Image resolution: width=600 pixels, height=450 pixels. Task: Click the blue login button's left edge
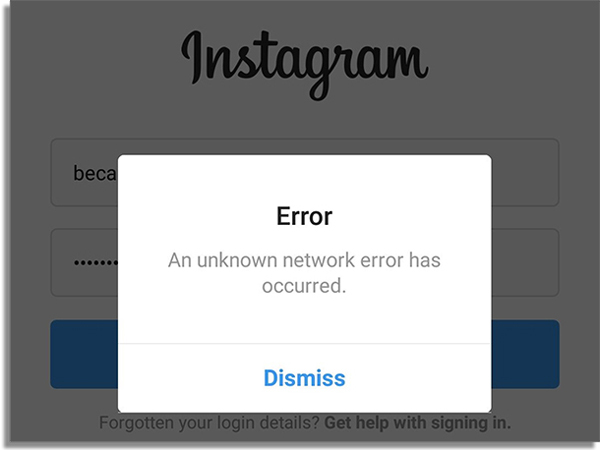[x=84, y=354]
